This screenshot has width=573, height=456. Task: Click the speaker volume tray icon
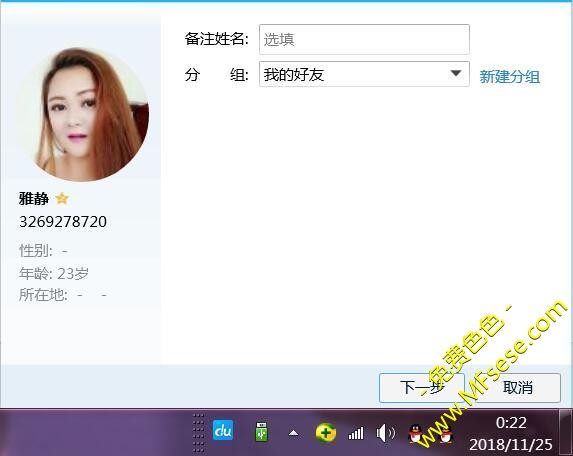point(385,433)
